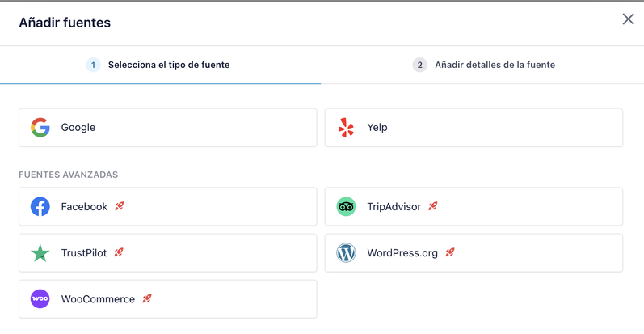Click the TrustPilot green star icon
This screenshot has width=644, height=334.
40,253
